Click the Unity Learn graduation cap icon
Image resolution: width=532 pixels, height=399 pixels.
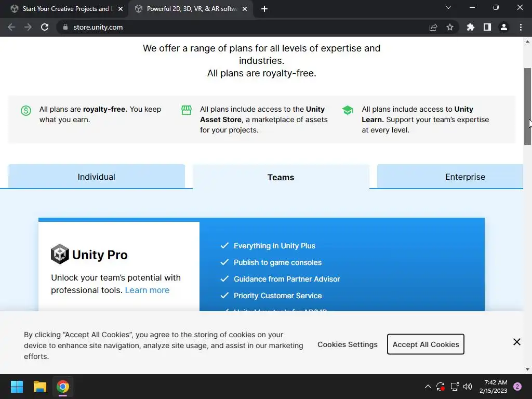click(x=348, y=110)
